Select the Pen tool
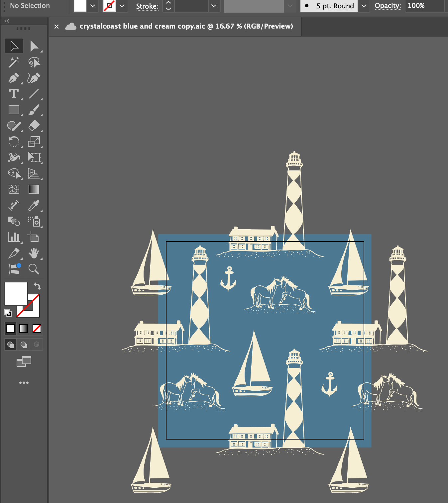 [14, 78]
